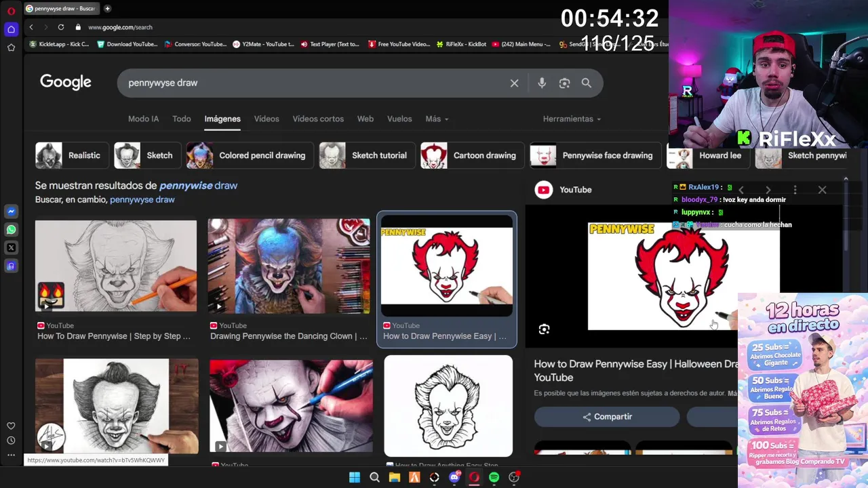Open 'How To Draw Pennywise | Step by Step' thumbnail

point(116,266)
